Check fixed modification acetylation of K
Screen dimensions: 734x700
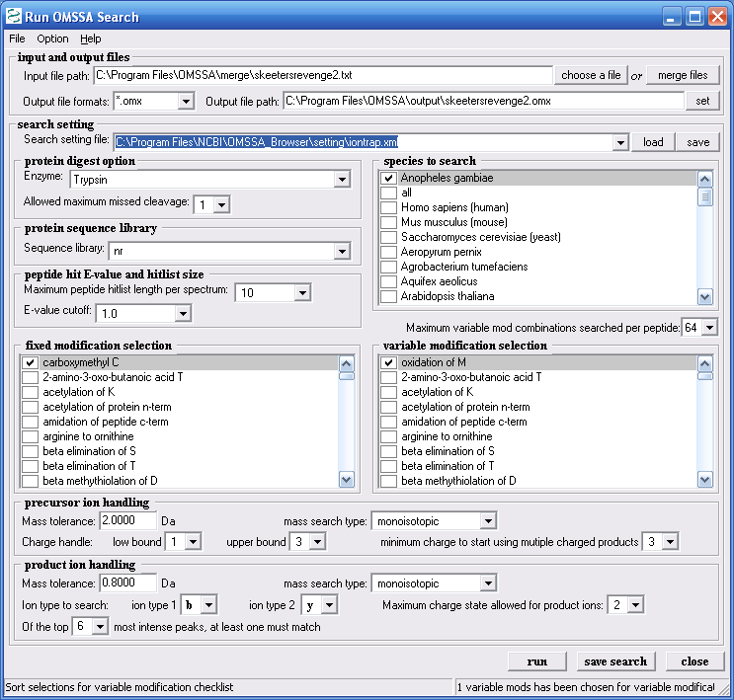31,392
